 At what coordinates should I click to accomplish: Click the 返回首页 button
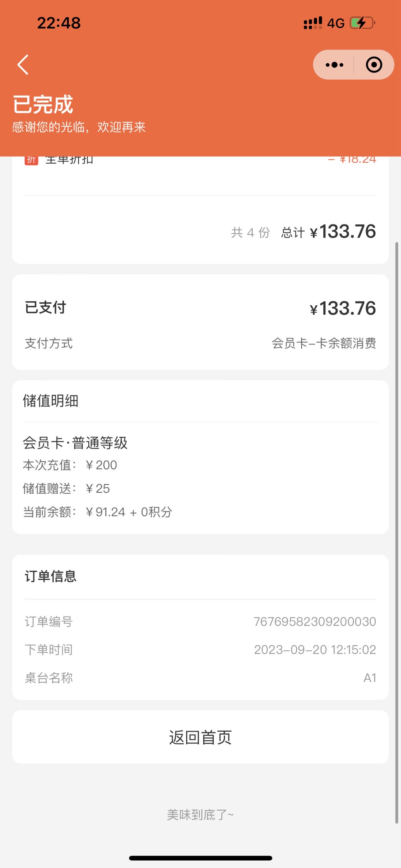200,737
